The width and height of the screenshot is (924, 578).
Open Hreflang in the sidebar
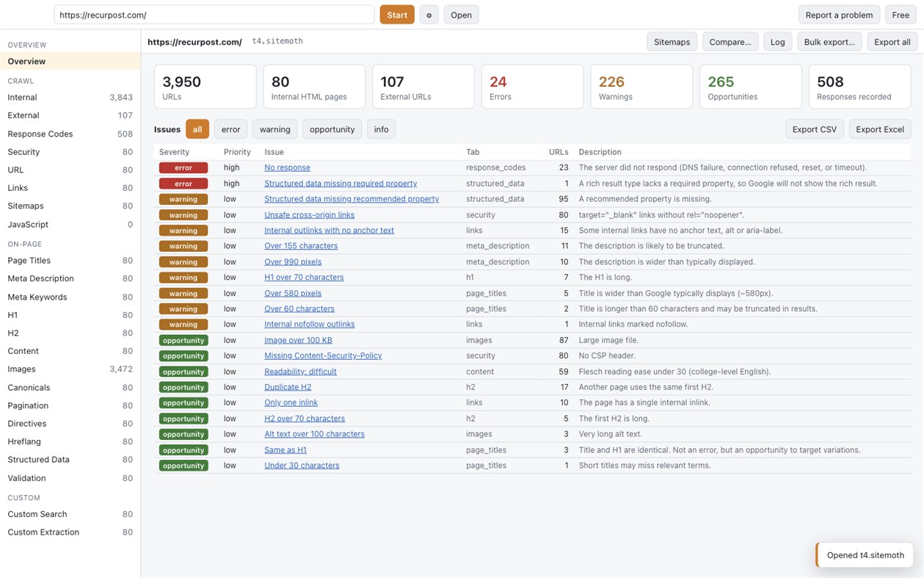point(70,441)
